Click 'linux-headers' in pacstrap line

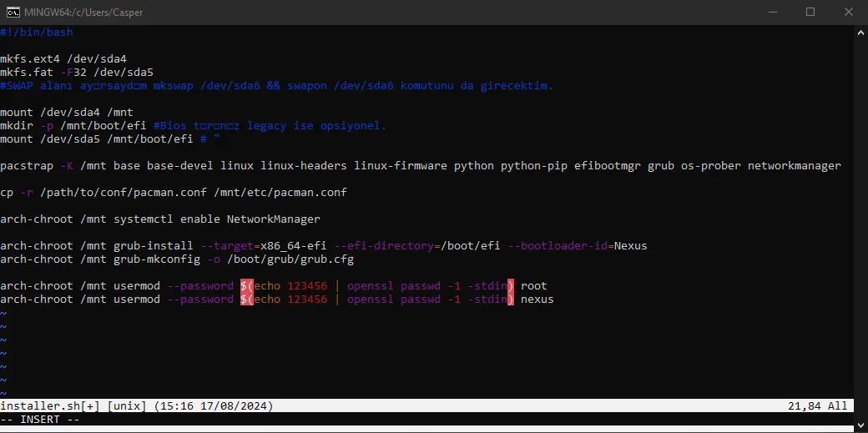304,165
